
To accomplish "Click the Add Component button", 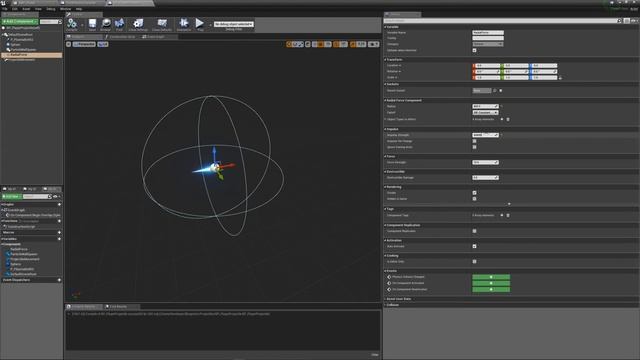I will tap(20, 21).
